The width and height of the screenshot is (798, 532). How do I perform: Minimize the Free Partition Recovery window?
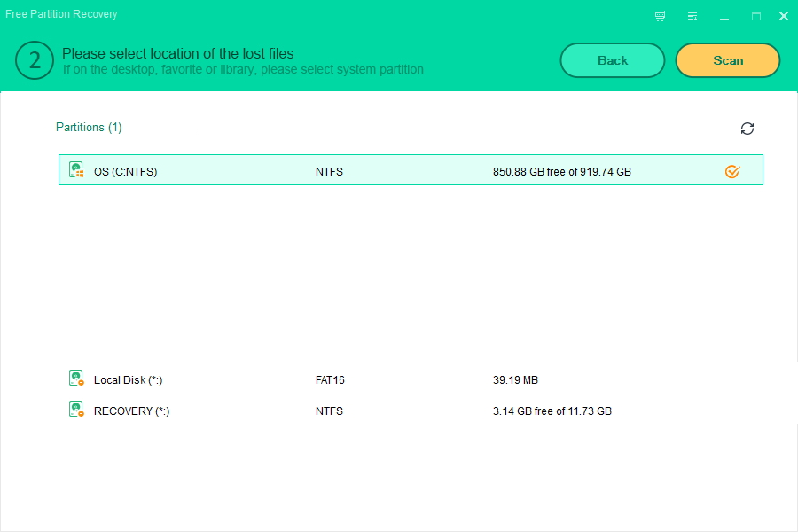click(x=724, y=16)
